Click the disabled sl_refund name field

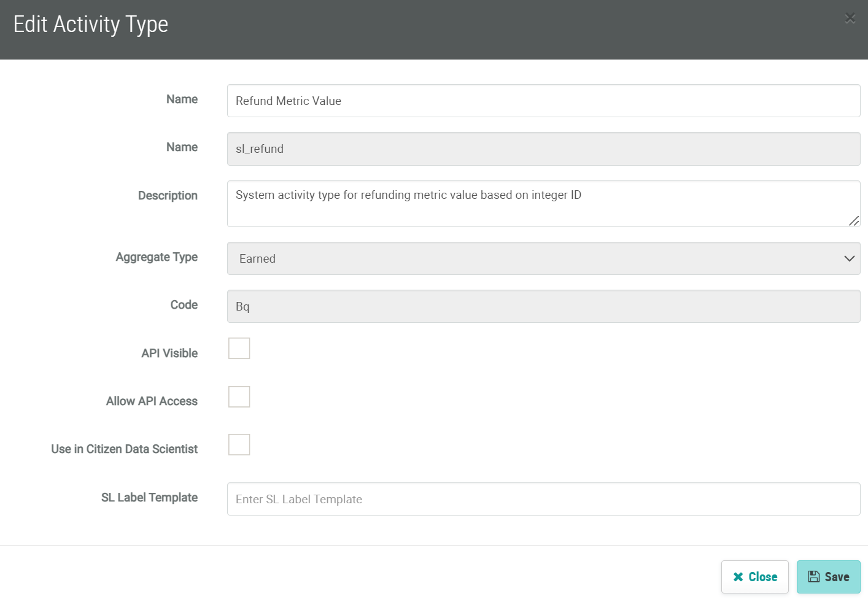point(543,149)
